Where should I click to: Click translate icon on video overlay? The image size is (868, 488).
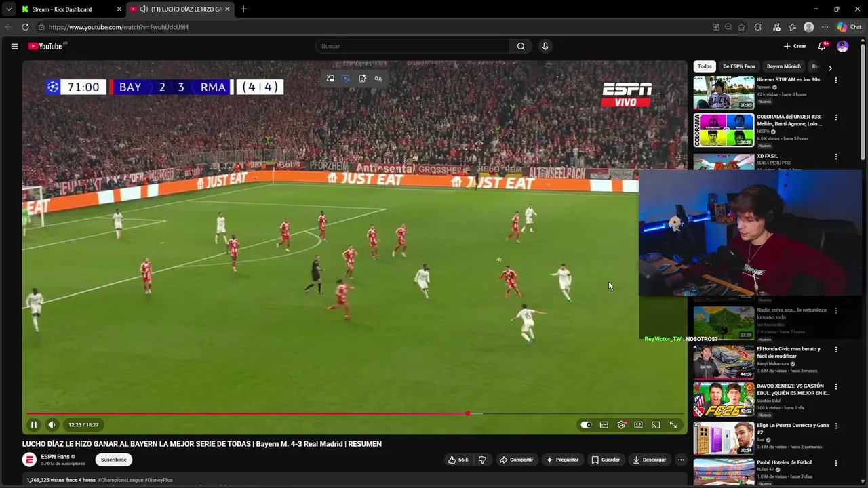click(378, 79)
